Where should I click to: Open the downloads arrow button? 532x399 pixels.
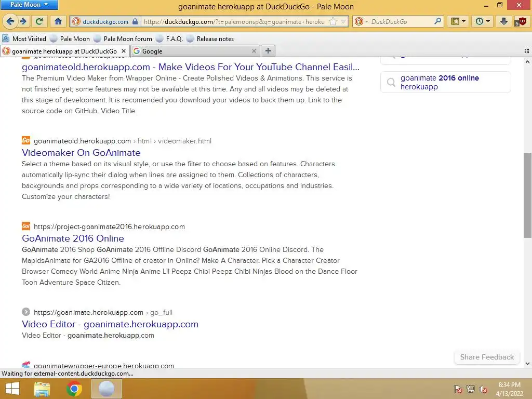[x=504, y=21]
